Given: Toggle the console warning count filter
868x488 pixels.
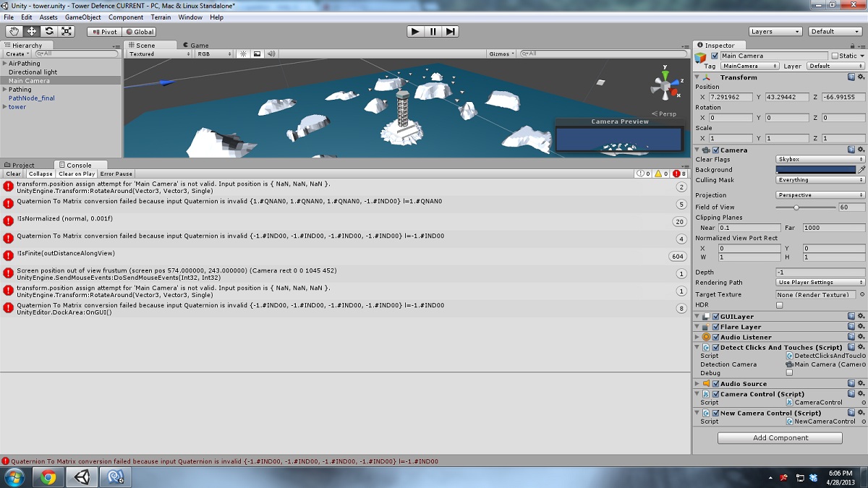Looking at the screenshot, I should (661, 174).
